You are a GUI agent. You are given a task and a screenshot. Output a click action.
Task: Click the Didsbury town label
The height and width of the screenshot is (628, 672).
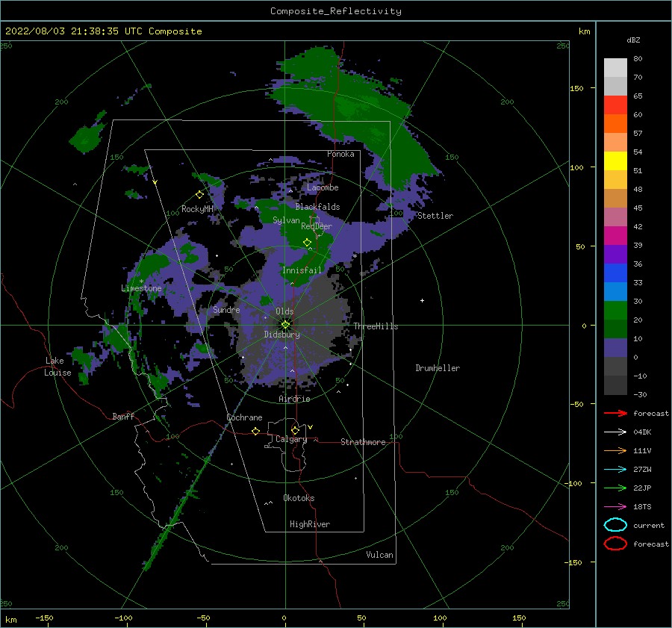(281, 335)
